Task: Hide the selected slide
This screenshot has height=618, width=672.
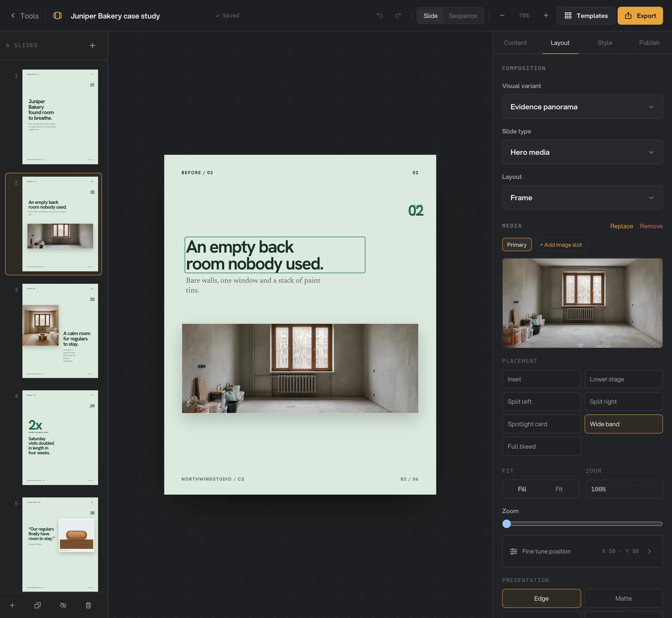Action: coord(63,605)
